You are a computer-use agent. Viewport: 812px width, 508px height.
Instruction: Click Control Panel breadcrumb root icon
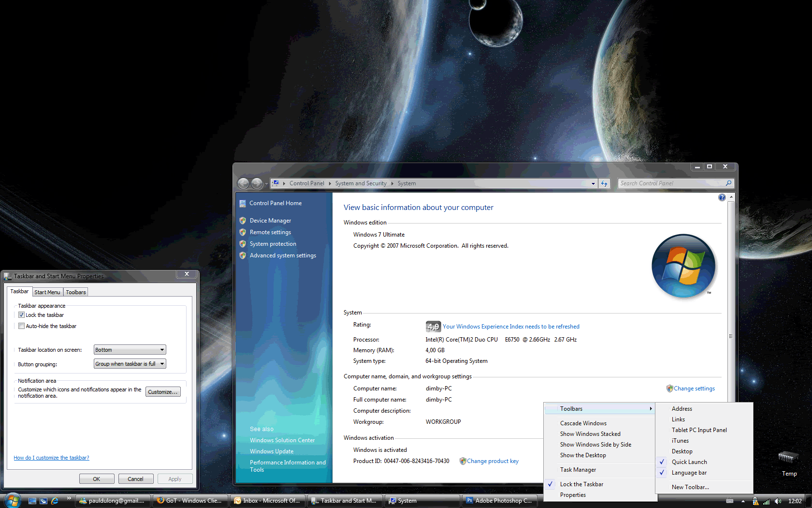pyautogui.click(x=275, y=183)
